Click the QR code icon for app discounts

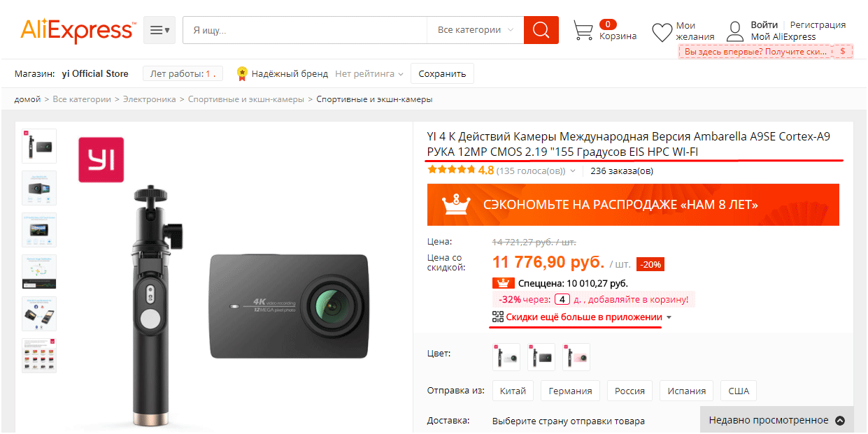pyautogui.click(x=498, y=317)
